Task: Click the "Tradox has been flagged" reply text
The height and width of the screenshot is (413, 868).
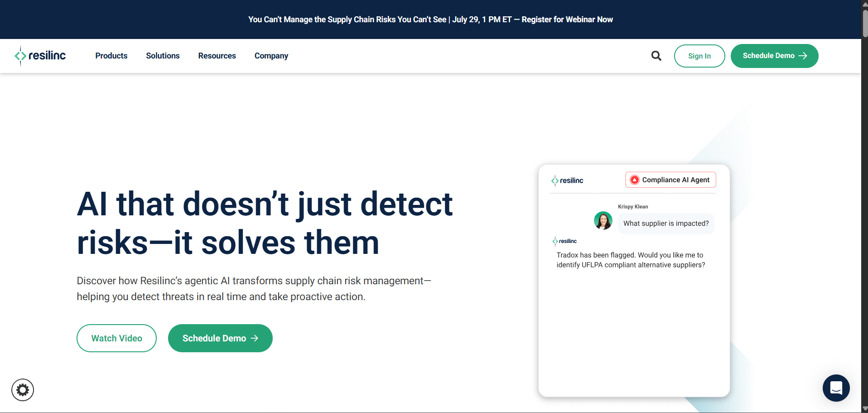Action: tap(631, 260)
